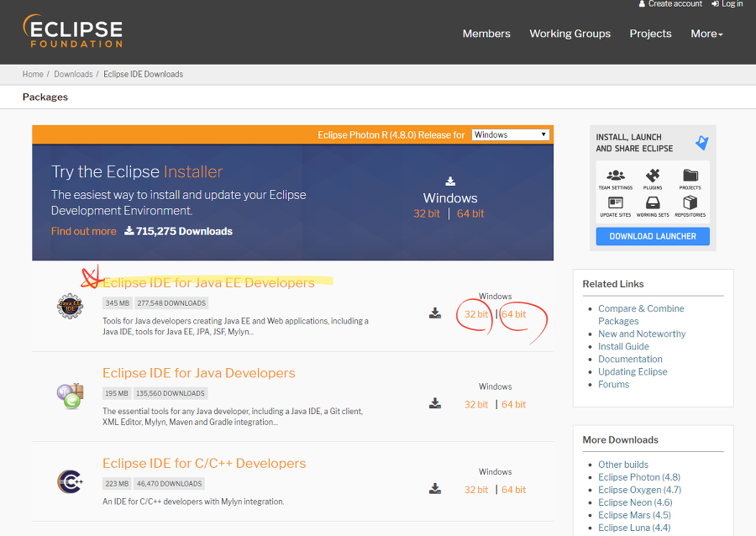756x536 pixels.
Task: Download Java EE Developers 32 bit
Action: (x=476, y=314)
